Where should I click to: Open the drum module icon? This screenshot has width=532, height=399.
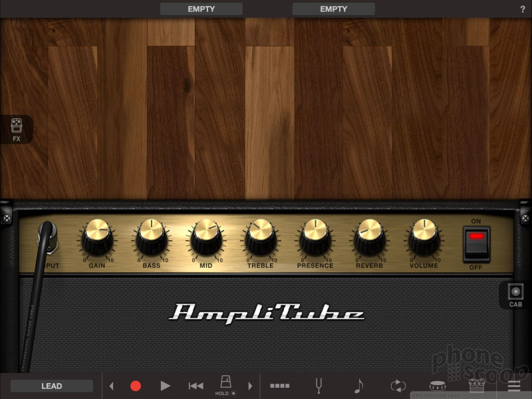(438, 386)
